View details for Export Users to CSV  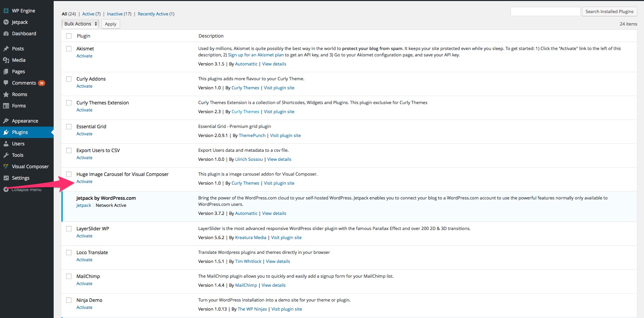pyautogui.click(x=279, y=160)
